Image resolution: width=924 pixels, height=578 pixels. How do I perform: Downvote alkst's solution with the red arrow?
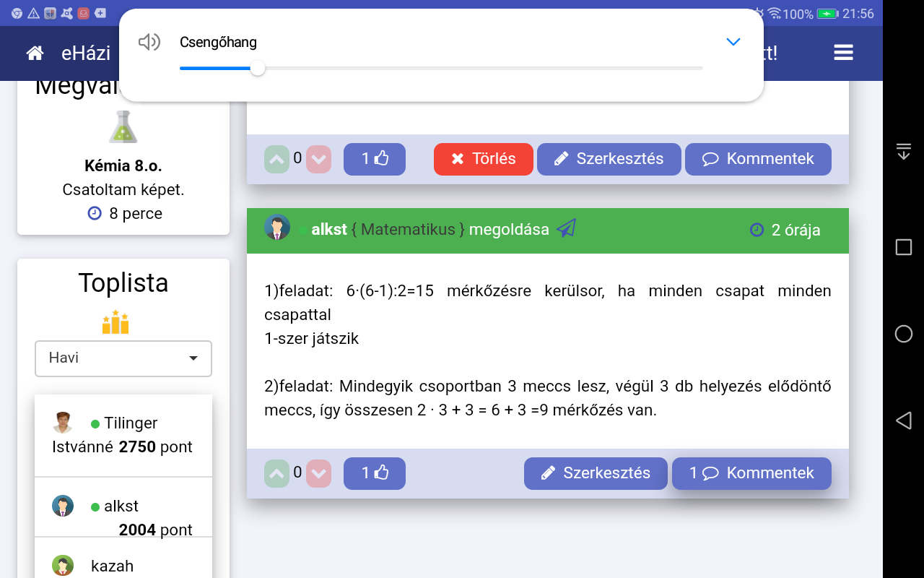pos(318,473)
